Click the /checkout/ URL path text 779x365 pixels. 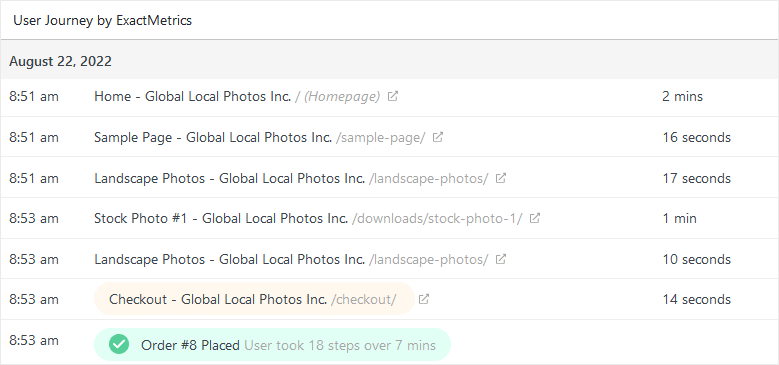pos(364,299)
